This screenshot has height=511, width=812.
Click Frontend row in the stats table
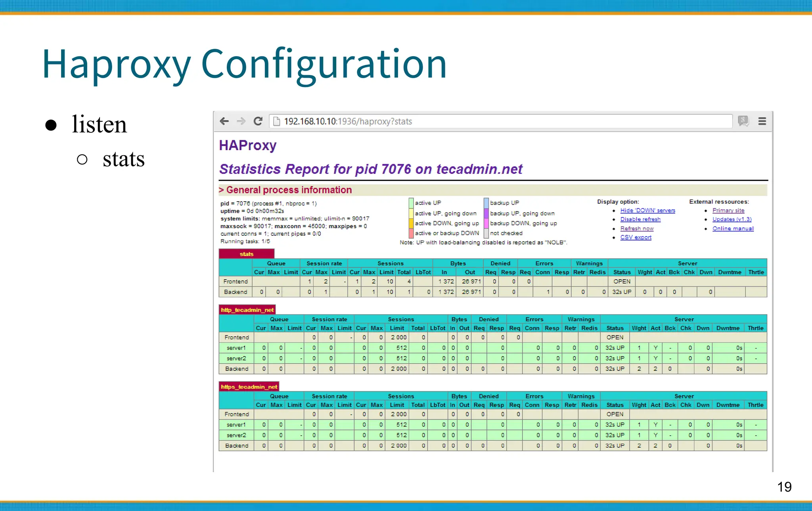493,282
